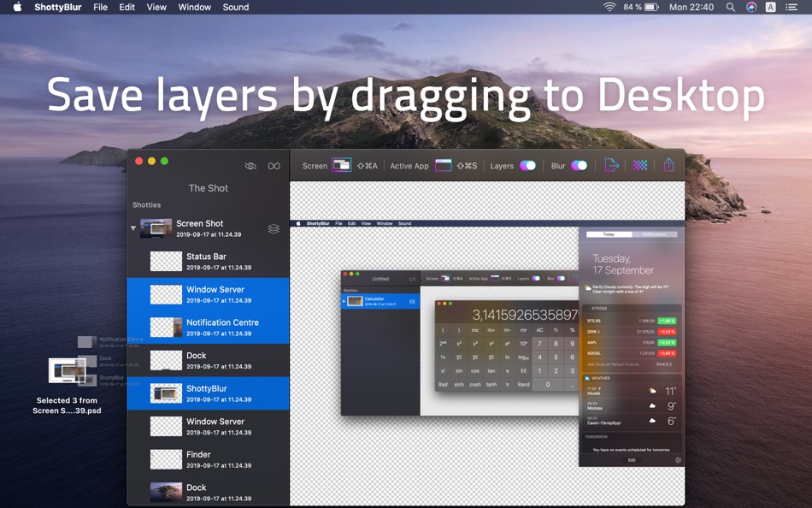Toggle the Blur switch off
The width and height of the screenshot is (812, 508).
579,165
